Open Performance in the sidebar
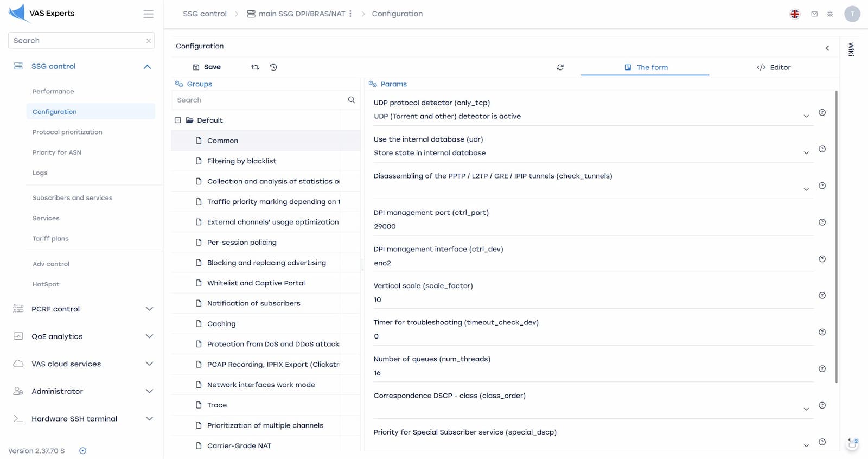868x459 pixels. [53, 91]
